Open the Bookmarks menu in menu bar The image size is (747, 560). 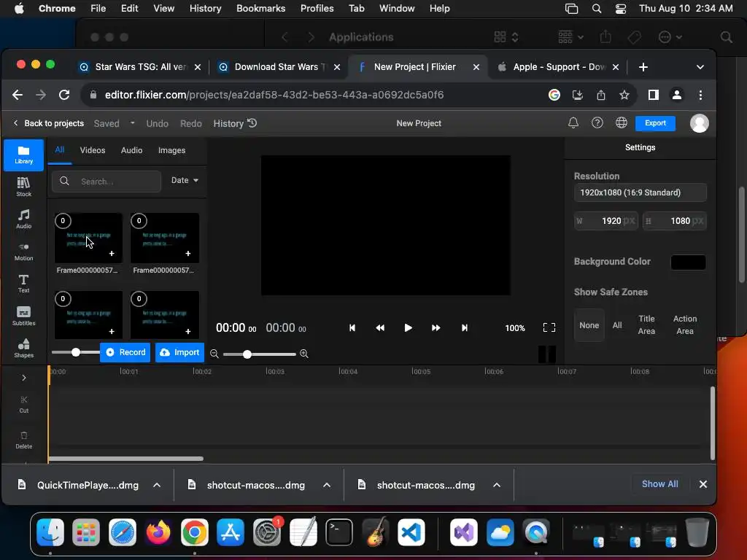pos(260,8)
